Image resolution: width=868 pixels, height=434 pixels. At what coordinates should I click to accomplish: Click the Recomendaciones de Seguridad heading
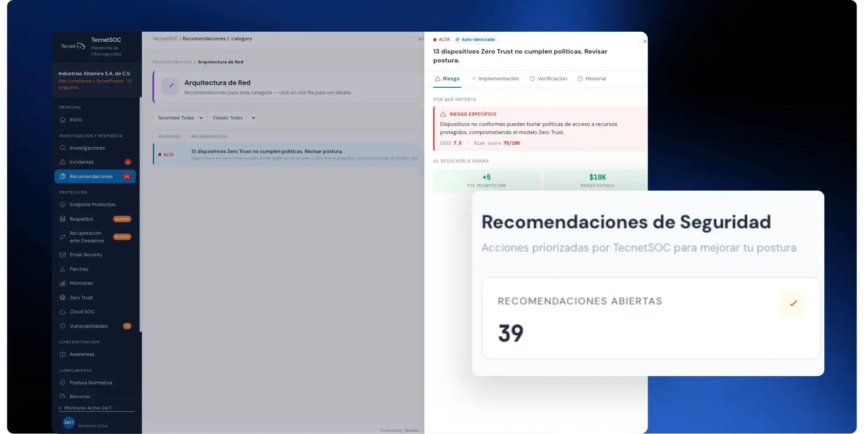point(626,222)
